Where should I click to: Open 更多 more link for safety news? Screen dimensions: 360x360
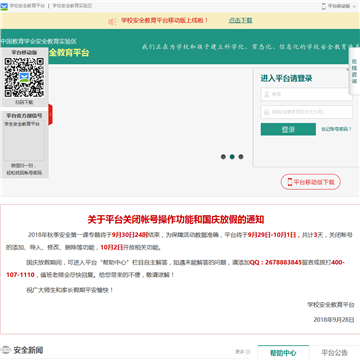(243, 352)
